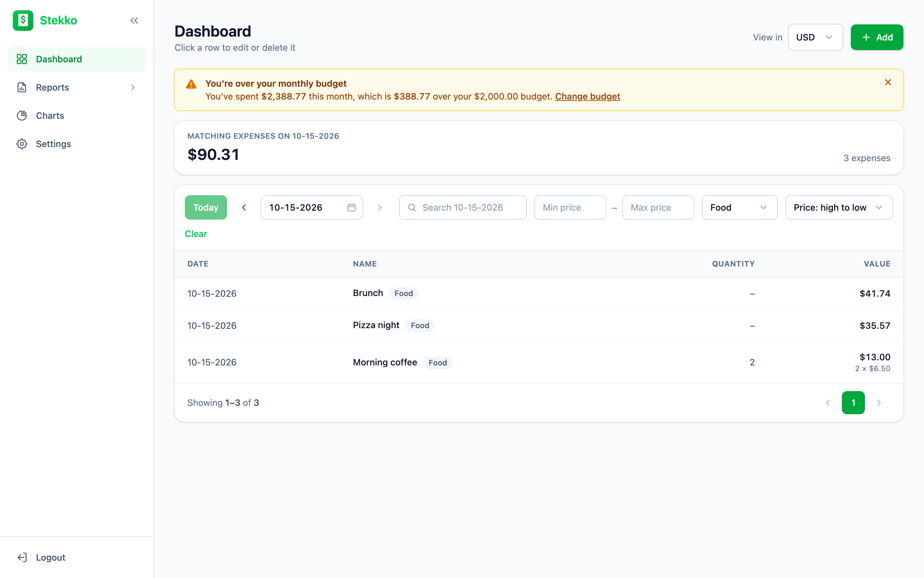Click the Today button

[x=206, y=207]
